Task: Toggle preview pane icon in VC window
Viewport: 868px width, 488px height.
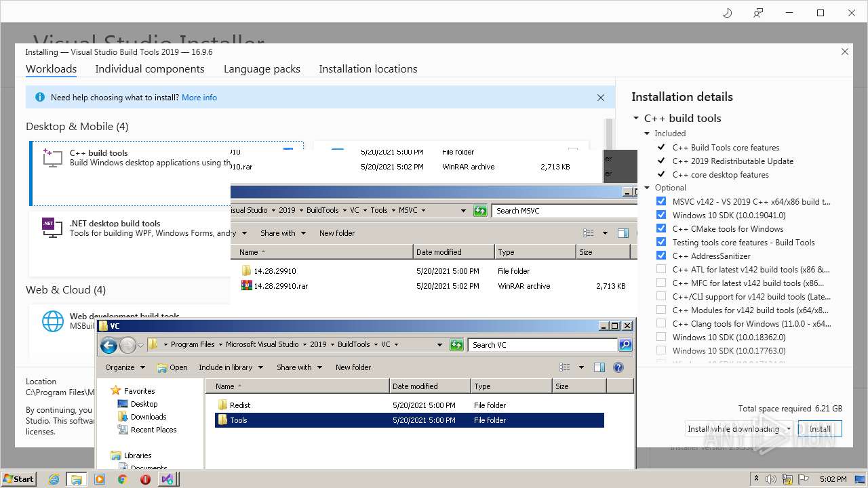Action: 599,367
